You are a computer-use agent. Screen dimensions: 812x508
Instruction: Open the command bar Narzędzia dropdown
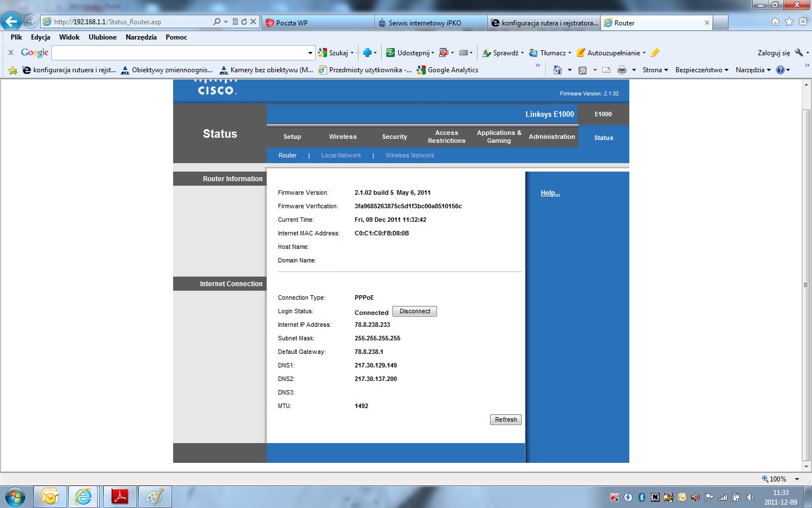point(753,70)
